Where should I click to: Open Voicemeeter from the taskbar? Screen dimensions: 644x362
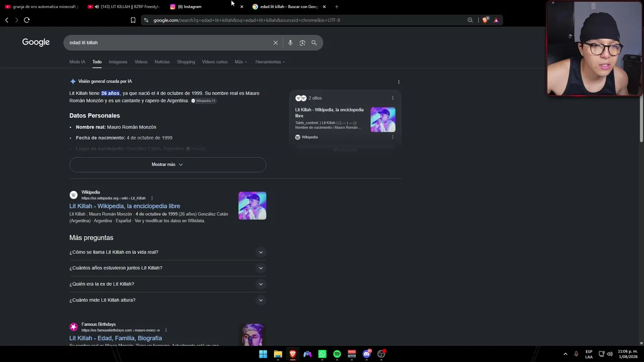pyautogui.click(x=352, y=354)
